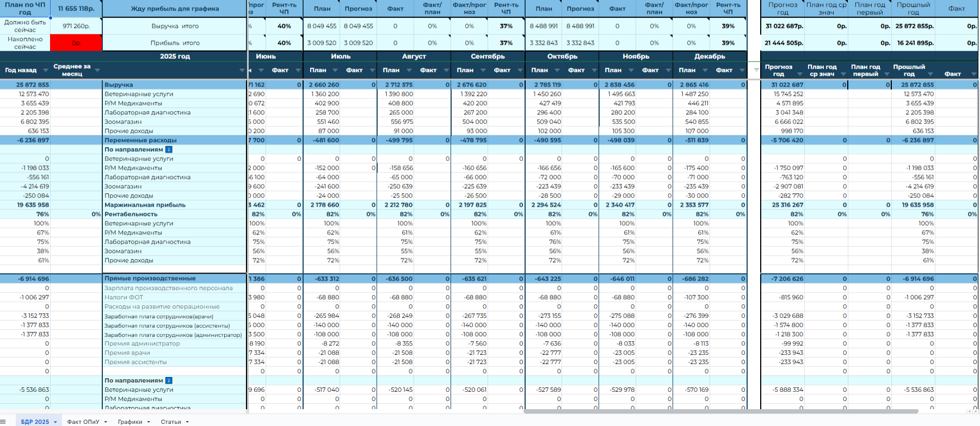The height and width of the screenshot is (426, 980).
Task: Open filter on Октябрь Факт column
Action: click(594, 70)
